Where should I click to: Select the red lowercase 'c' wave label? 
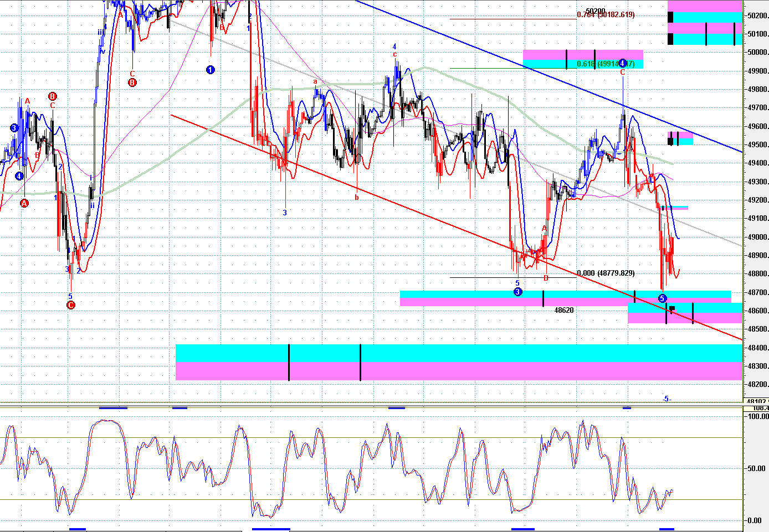pyautogui.click(x=394, y=54)
